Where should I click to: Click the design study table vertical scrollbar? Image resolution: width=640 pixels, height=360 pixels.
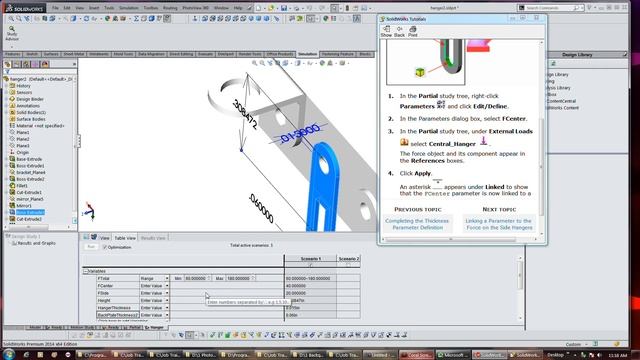[520, 288]
